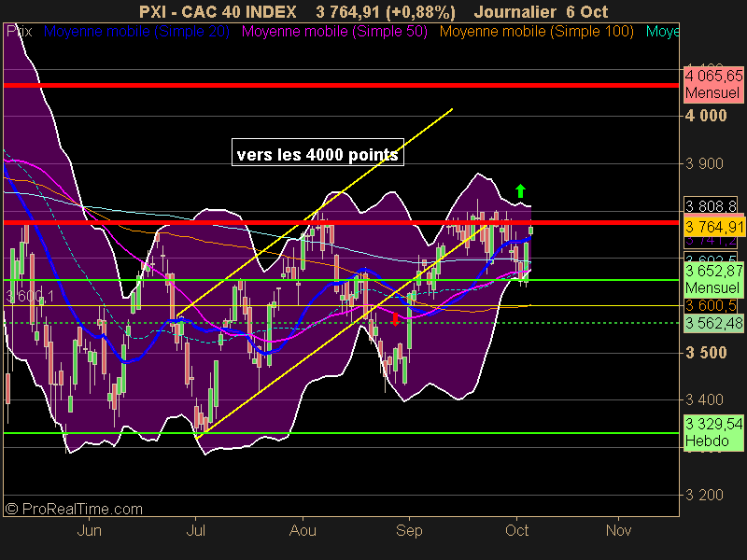Click the red '4 065,65 Mensuel' price label
The image size is (747, 560).
pyautogui.click(x=713, y=84)
